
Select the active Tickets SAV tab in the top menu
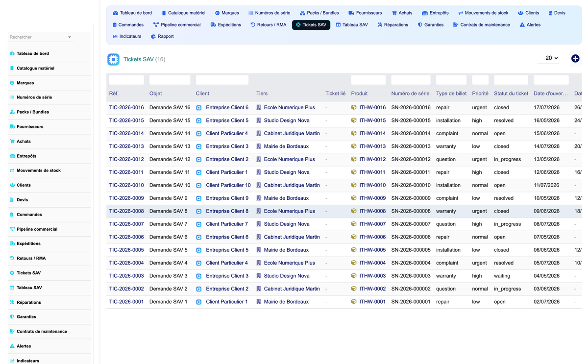pos(311,24)
